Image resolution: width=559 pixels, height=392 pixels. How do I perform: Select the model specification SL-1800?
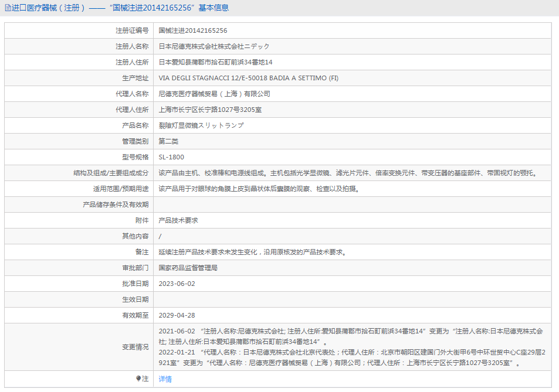[x=171, y=157]
